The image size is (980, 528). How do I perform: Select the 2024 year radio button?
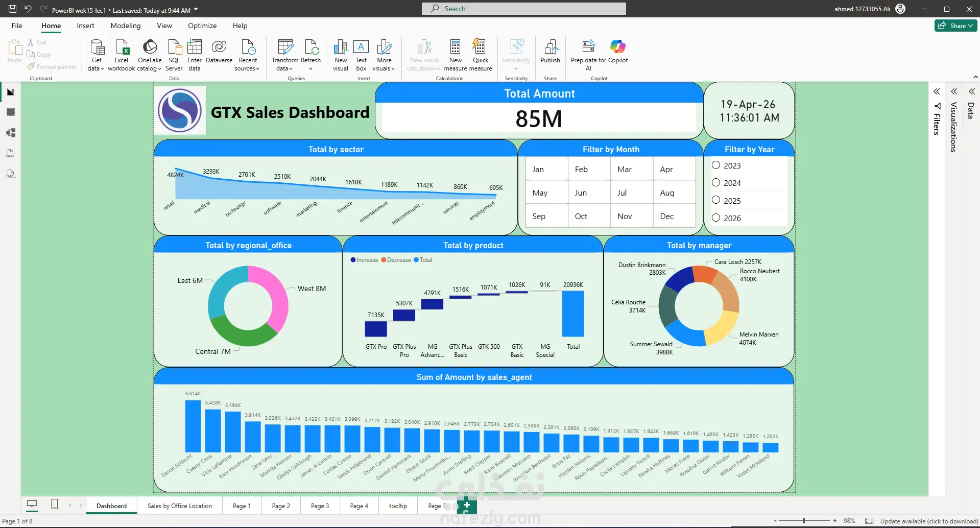coord(716,182)
